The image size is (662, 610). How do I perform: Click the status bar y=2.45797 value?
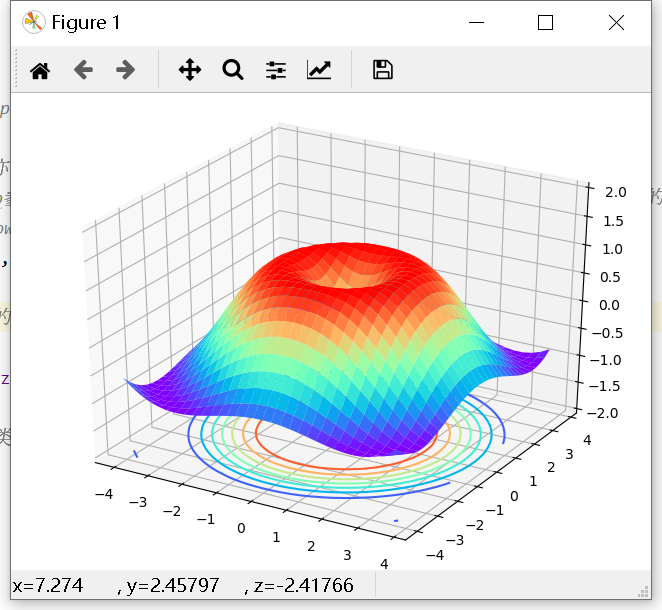[172, 586]
